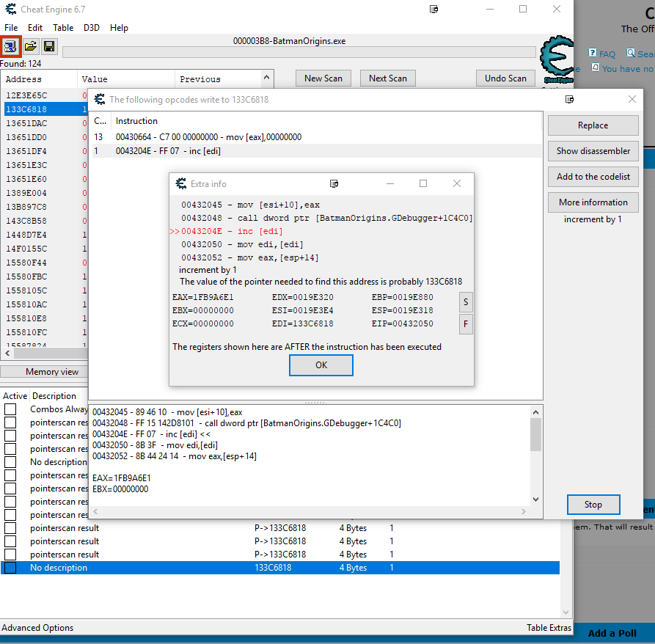Click the Cheat Engine 6.7 title bar icon

click(10, 10)
